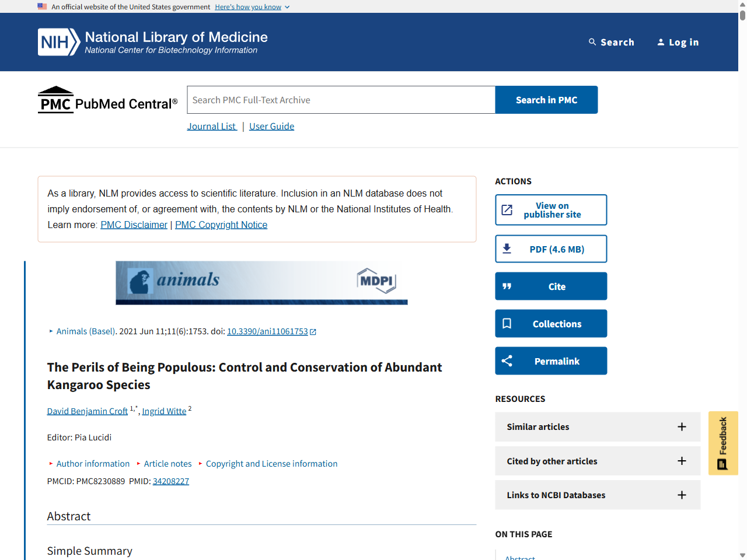This screenshot has width=747, height=560.
Task: Expand "Here's how you know" dropdown
Action: pyautogui.click(x=252, y=7)
